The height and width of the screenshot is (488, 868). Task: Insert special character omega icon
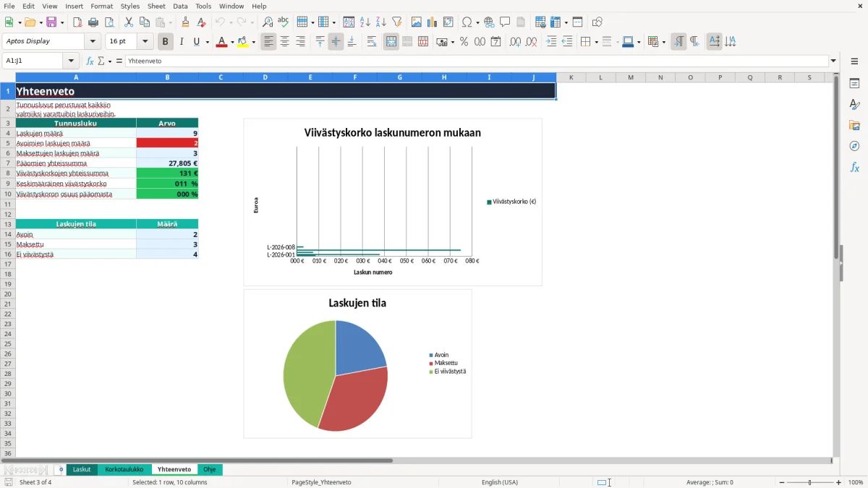pos(467,22)
